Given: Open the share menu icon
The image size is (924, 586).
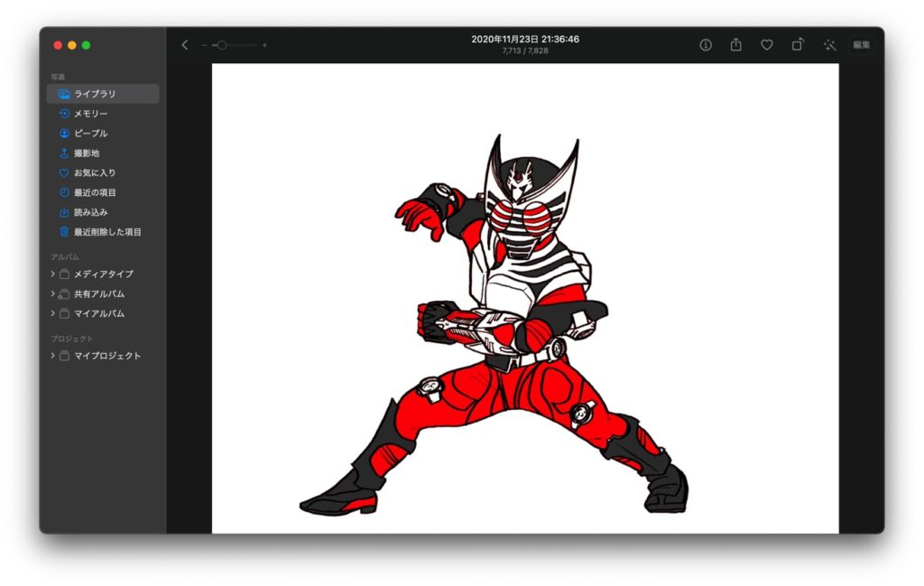Looking at the screenshot, I should 736,44.
